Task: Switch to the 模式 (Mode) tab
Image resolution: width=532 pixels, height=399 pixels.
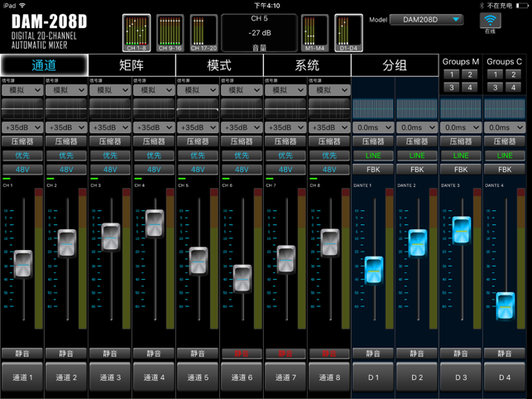Action: click(x=219, y=65)
